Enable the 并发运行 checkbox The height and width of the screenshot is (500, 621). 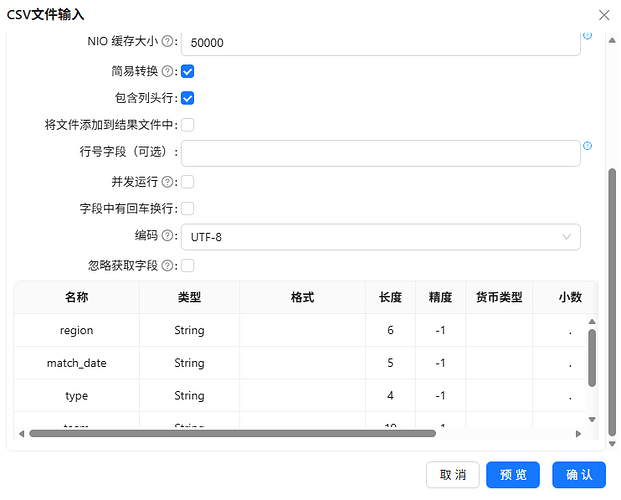(x=187, y=182)
